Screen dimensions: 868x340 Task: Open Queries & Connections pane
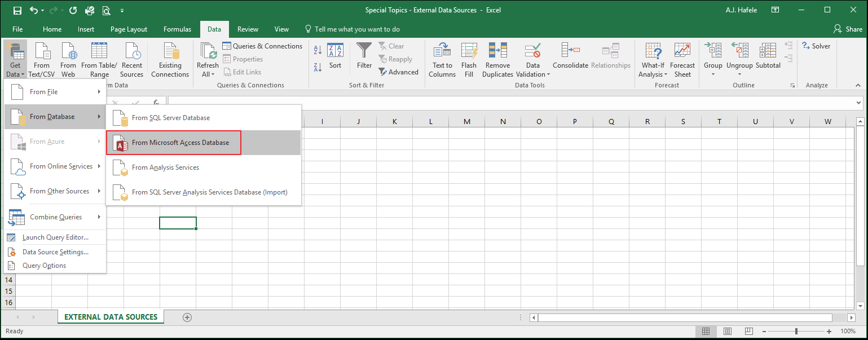click(x=263, y=46)
